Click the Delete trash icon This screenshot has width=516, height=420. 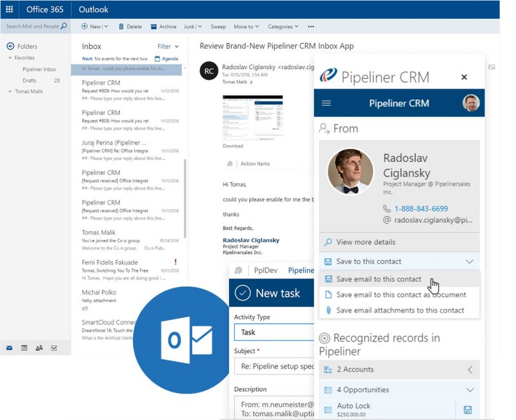point(121,26)
